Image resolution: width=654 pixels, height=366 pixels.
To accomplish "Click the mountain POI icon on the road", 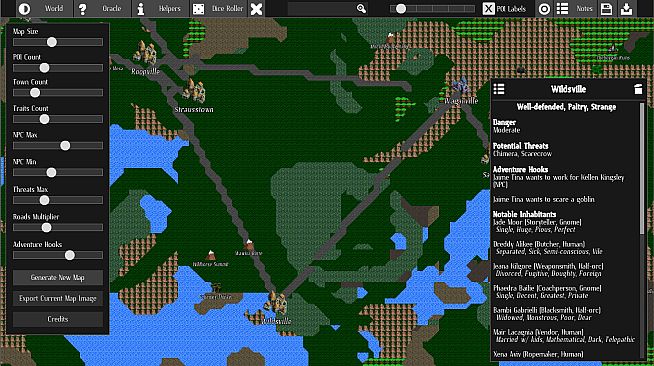I will click(249, 244).
